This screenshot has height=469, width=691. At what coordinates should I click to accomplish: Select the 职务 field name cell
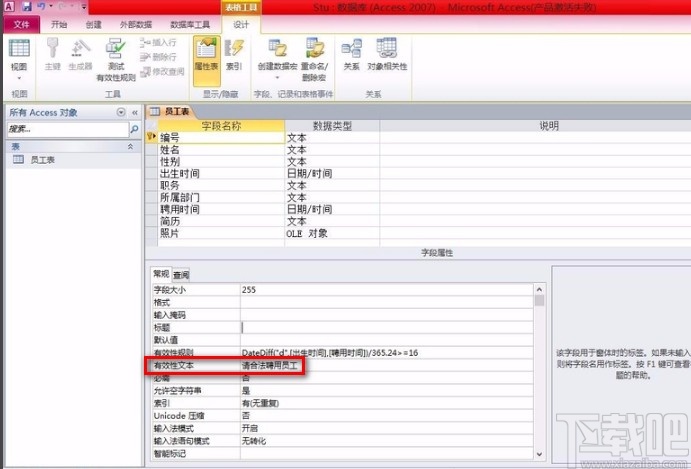pos(221,186)
